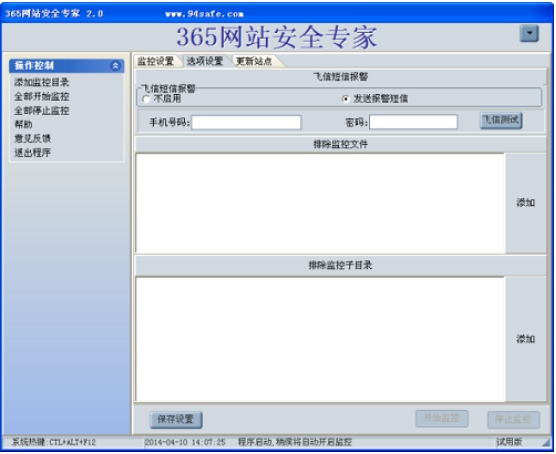The width and height of the screenshot is (556, 454).
Task: Focus the 手机号码 input field
Action: coord(246,122)
